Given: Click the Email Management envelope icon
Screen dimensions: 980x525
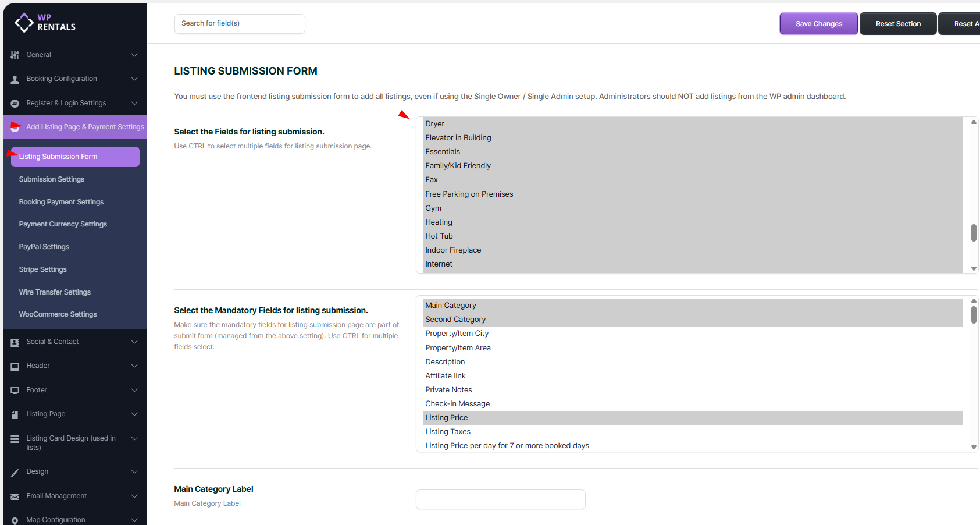Looking at the screenshot, I should (15, 496).
